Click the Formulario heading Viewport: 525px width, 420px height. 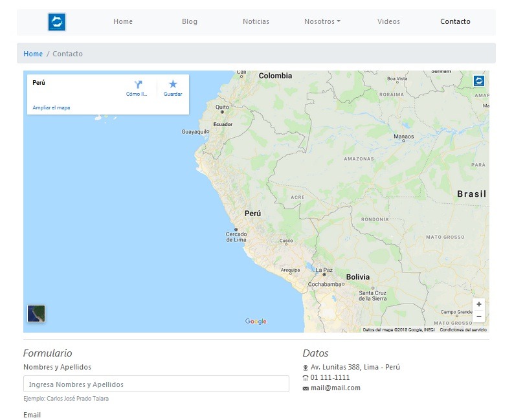click(47, 353)
